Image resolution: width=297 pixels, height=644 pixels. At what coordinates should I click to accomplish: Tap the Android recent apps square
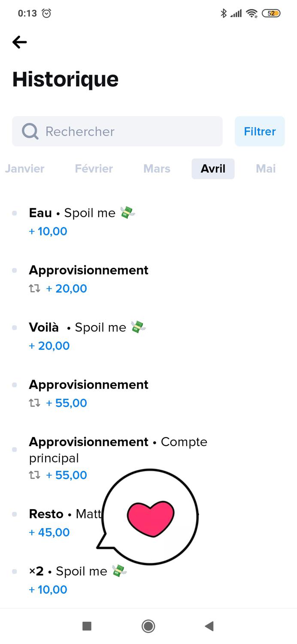click(87, 626)
